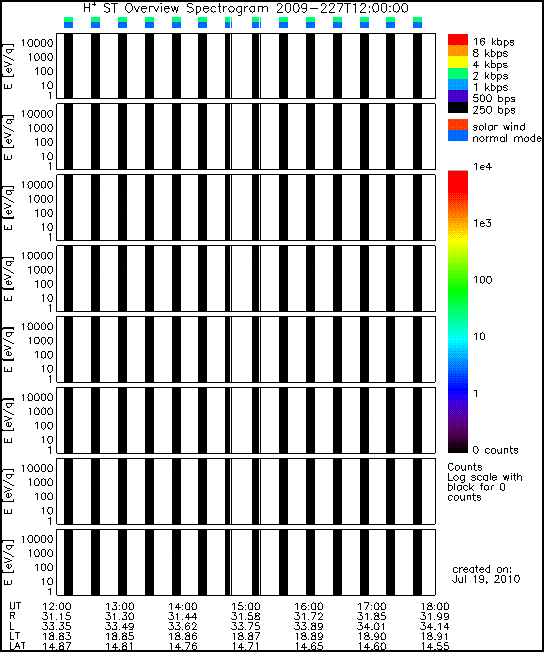Click the purple 500 bps legend swatch

458,96
